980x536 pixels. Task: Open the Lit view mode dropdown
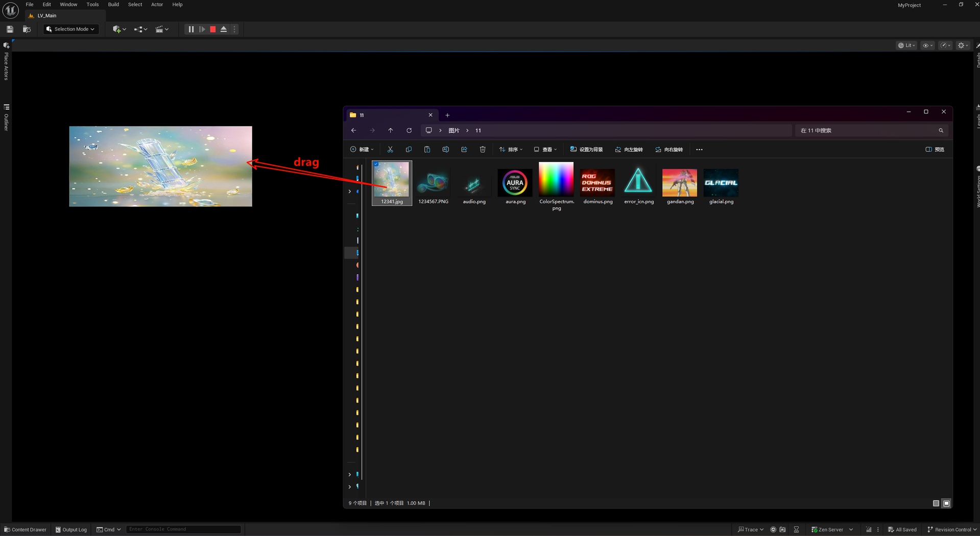tap(906, 45)
